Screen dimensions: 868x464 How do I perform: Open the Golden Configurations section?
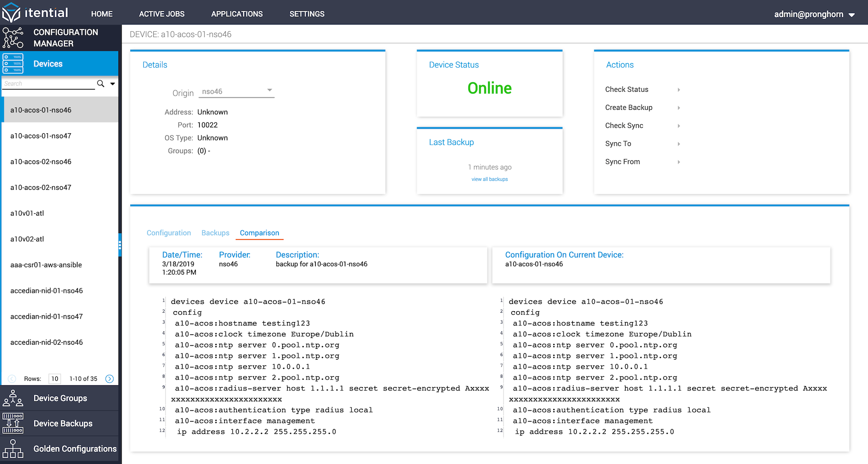60,449
